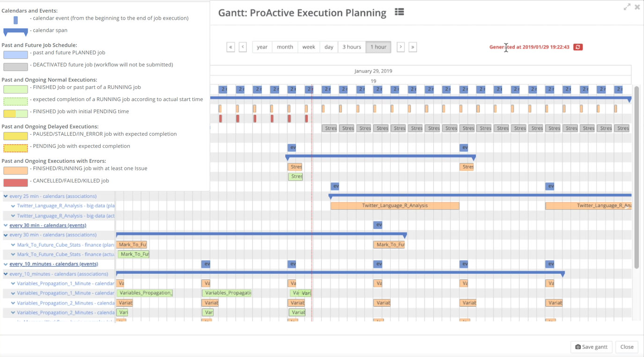Click the green Variables_Propagati bar
The height and width of the screenshot is (357, 644).
pyautogui.click(x=227, y=293)
